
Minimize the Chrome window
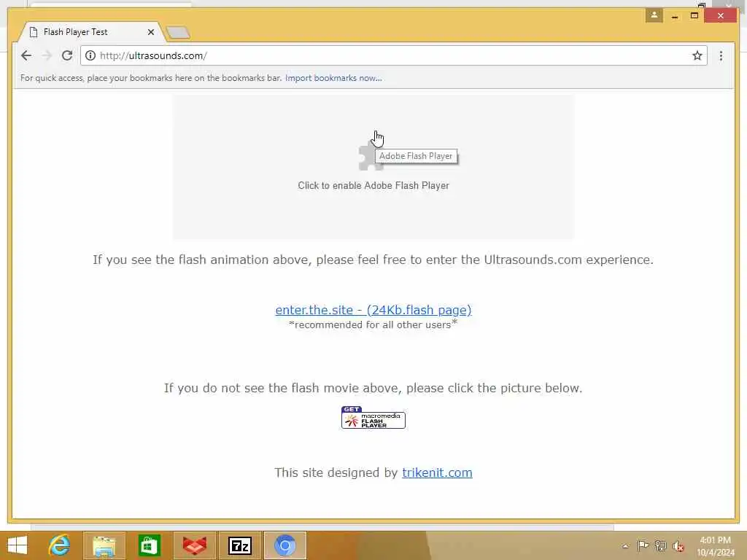[675, 16]
